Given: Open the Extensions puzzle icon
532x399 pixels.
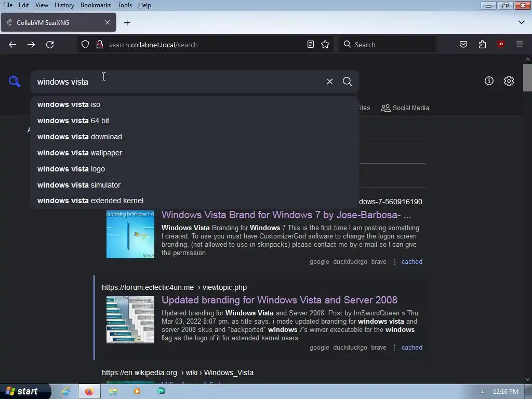Looking at the screenshot, I should [x=482, y=45].
